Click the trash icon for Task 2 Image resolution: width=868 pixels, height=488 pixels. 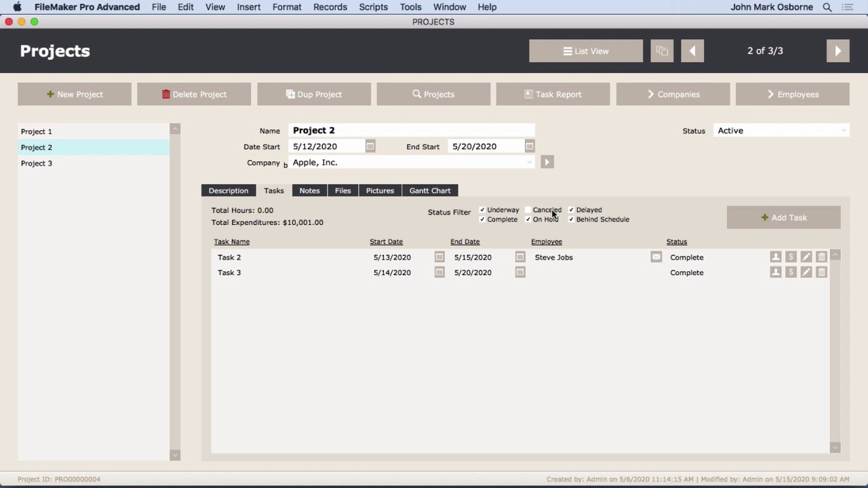(821, 257)
